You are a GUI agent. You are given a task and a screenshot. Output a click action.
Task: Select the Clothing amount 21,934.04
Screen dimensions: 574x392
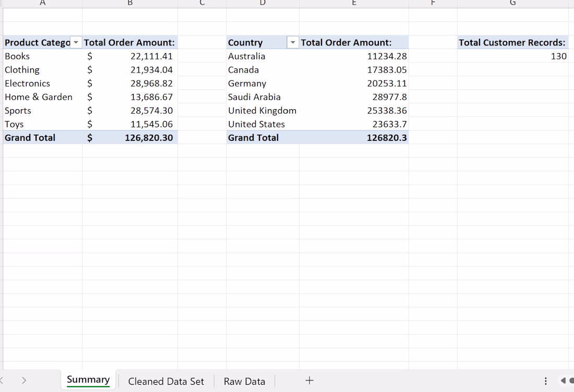click(x=130, y=69)
